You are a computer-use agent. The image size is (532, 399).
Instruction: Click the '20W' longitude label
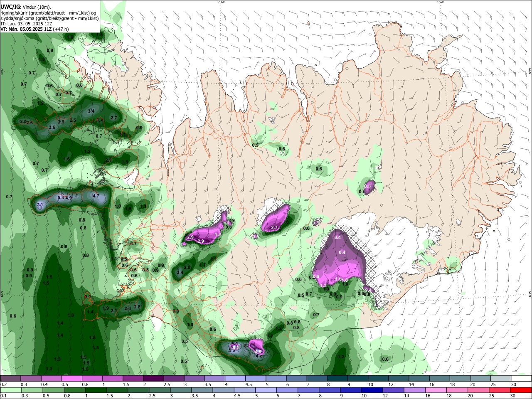click(221, 2)
